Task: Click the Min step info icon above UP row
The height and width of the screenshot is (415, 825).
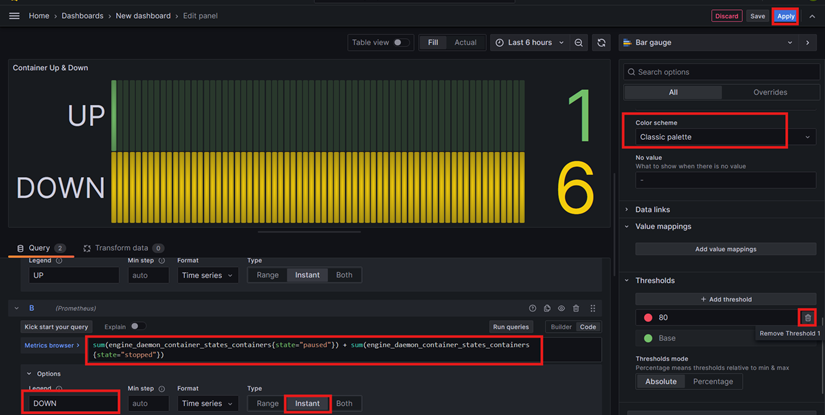Action: [162, 260]
